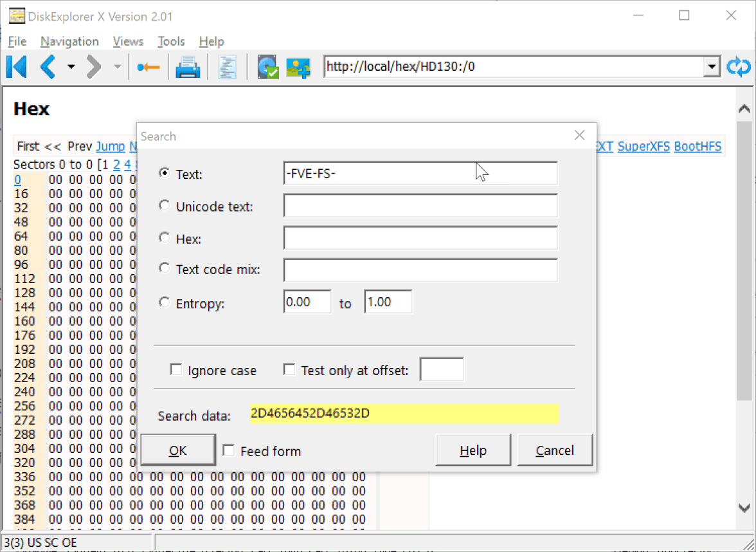This screenshot has height=552, width=756.
Task: Click the refresh arrows icon
Action: coord(739,67)
